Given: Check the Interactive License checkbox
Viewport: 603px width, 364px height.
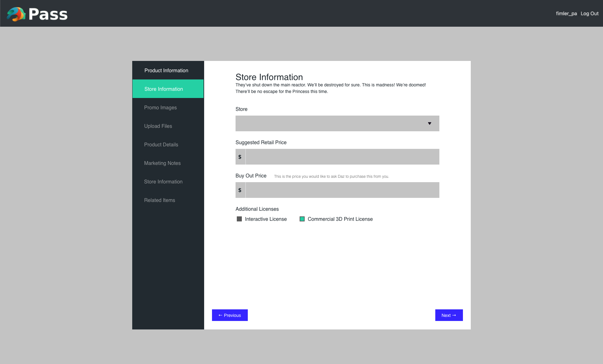Looking at the screenshot, I should (239, 219).
